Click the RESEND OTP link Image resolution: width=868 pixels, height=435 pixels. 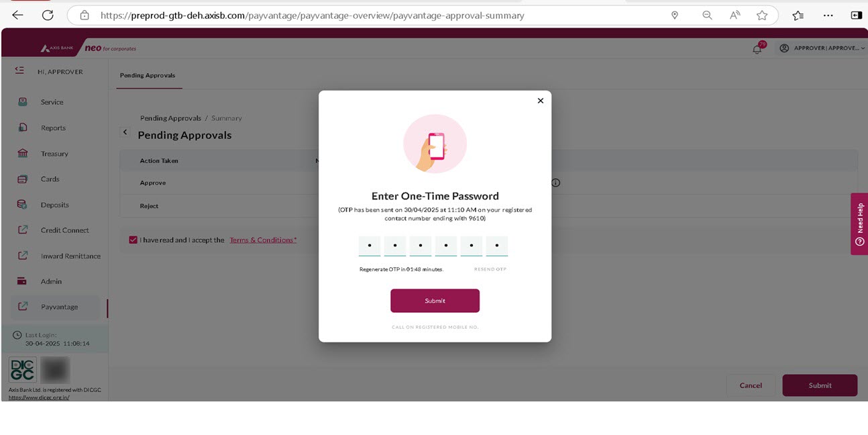point(490,269)
